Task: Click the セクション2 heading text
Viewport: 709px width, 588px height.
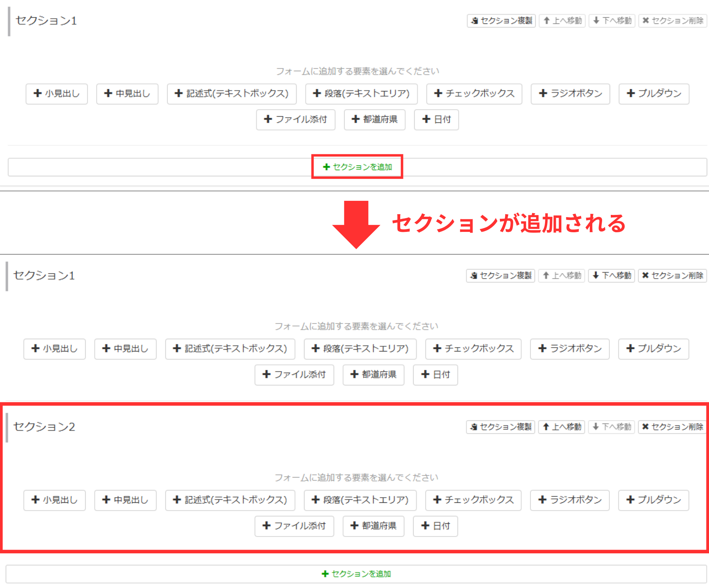Action: click(x=44, y=427)
